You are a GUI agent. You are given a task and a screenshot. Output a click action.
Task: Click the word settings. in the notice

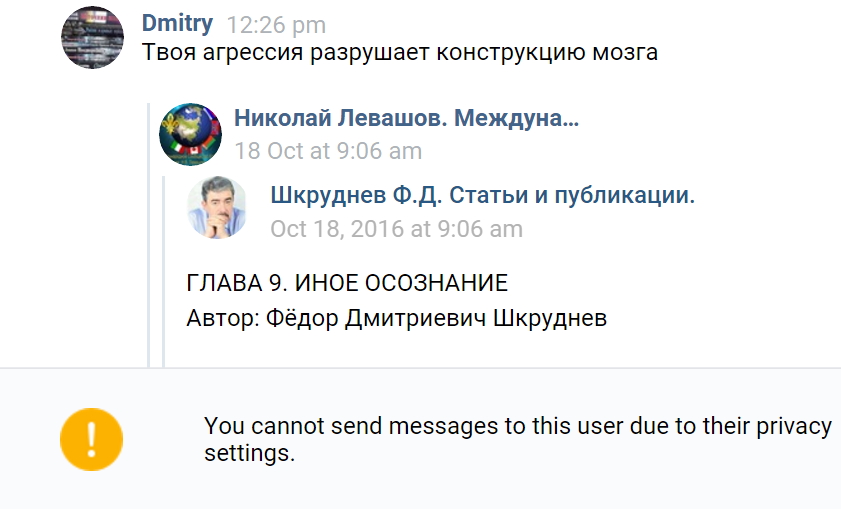tap(249, 453)
